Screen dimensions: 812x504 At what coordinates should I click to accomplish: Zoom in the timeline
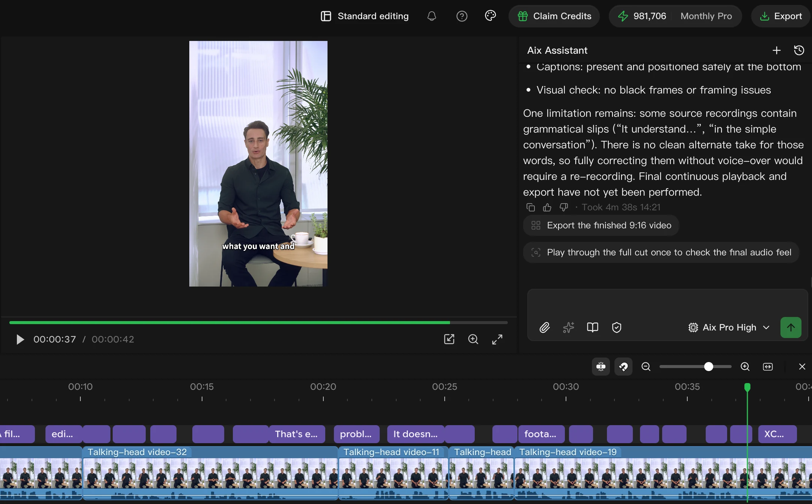745,367
